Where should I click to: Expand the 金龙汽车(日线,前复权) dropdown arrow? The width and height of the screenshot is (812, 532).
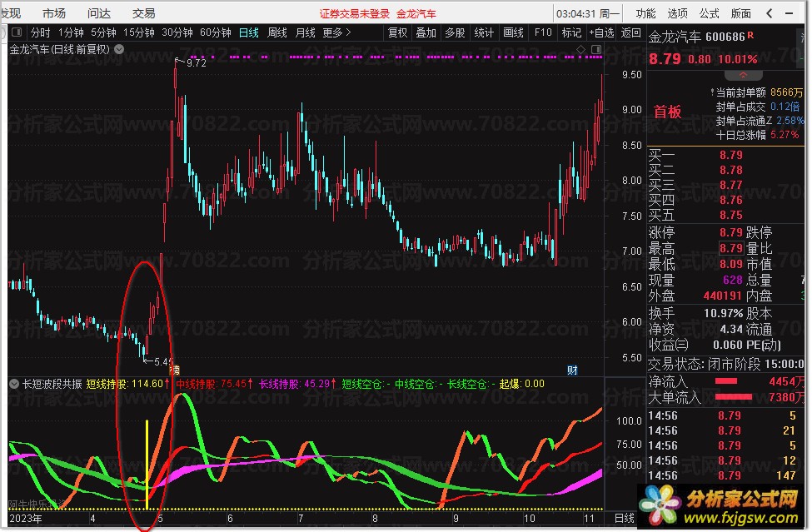click(x=119, y=49)
